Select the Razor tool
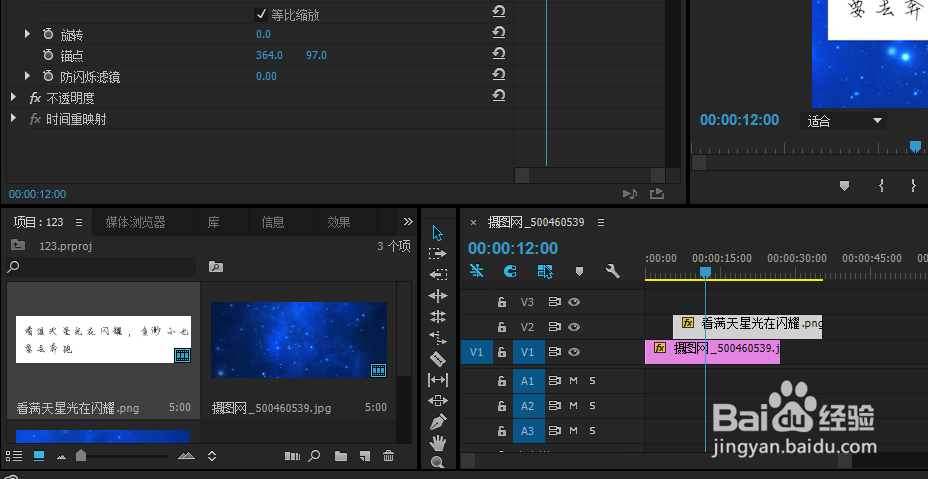The width and height of the screenshot is (928, 479). 437,359
